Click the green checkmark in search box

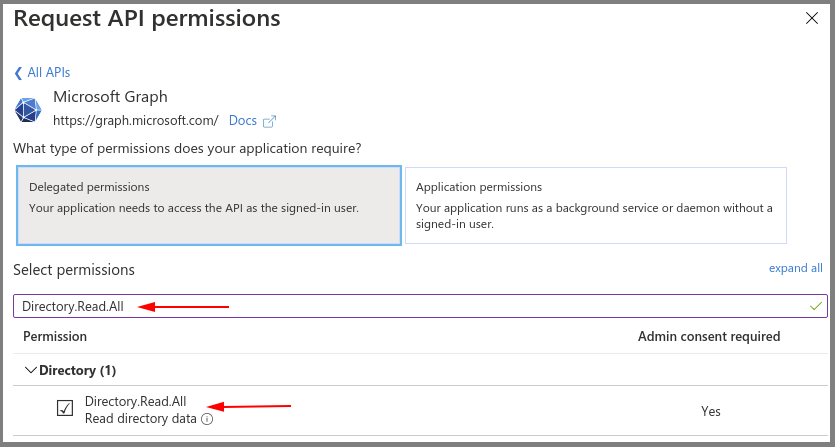816,305
